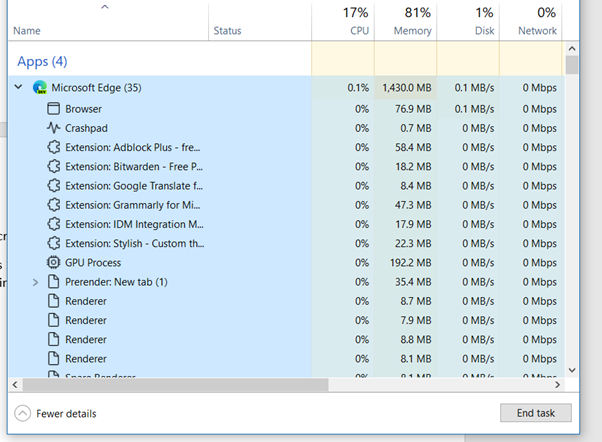Image resolution: width=602 pixels, height=442 pixels.
Task: Click the 0.1% CPU value for Edge
Action: (358, 88)
